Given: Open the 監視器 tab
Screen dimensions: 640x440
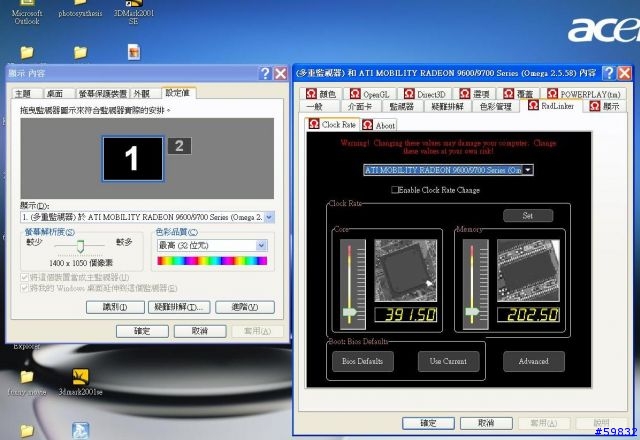Looking at the screenshot, I should tap(402, 107).
